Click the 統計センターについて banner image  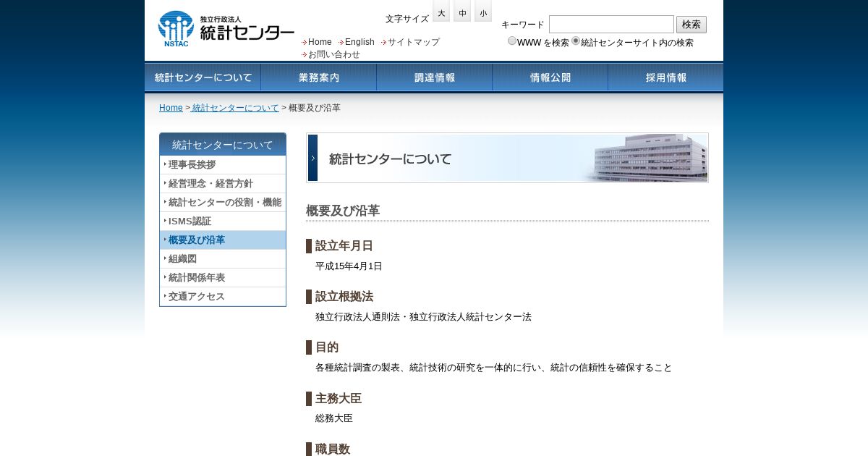pos(507,158)
